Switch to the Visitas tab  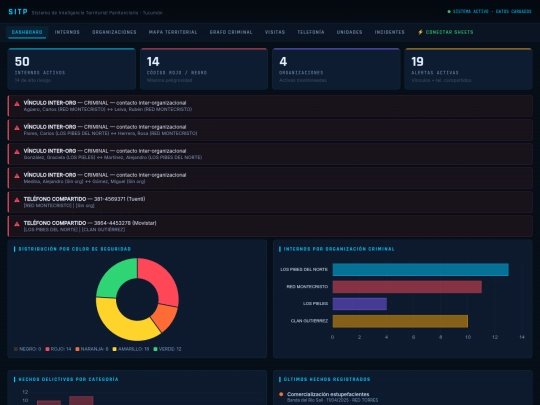[x=275, y=32]
